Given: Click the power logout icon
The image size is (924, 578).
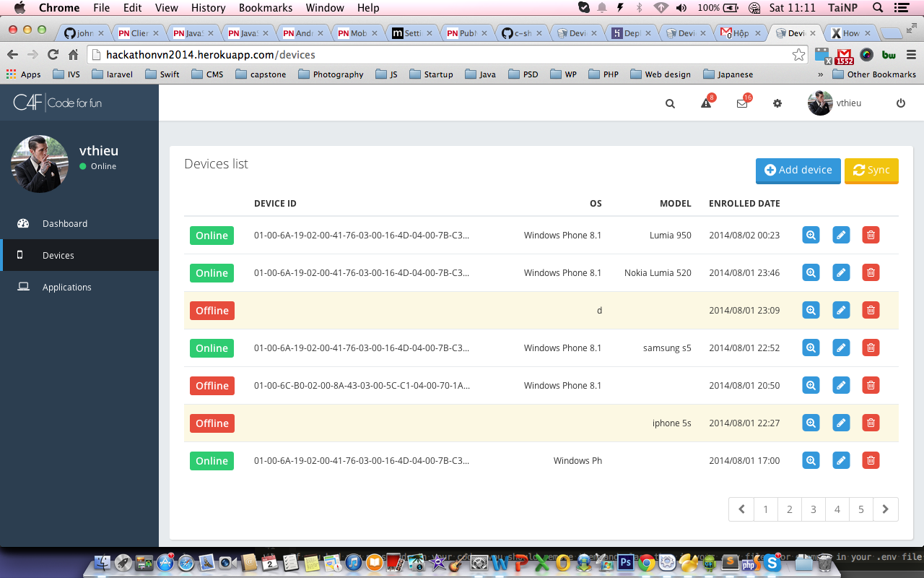Looking at the screenshot, I should [x=901, y=103].
